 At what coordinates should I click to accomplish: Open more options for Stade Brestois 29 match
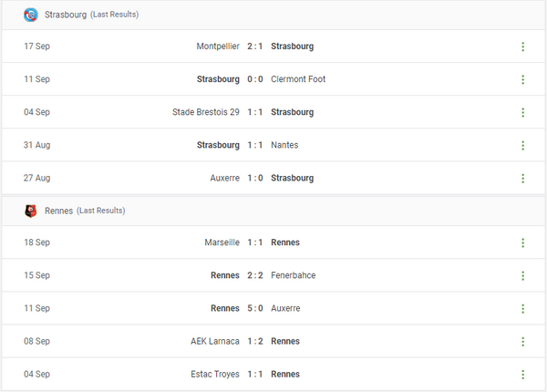(x=522, y=112)
